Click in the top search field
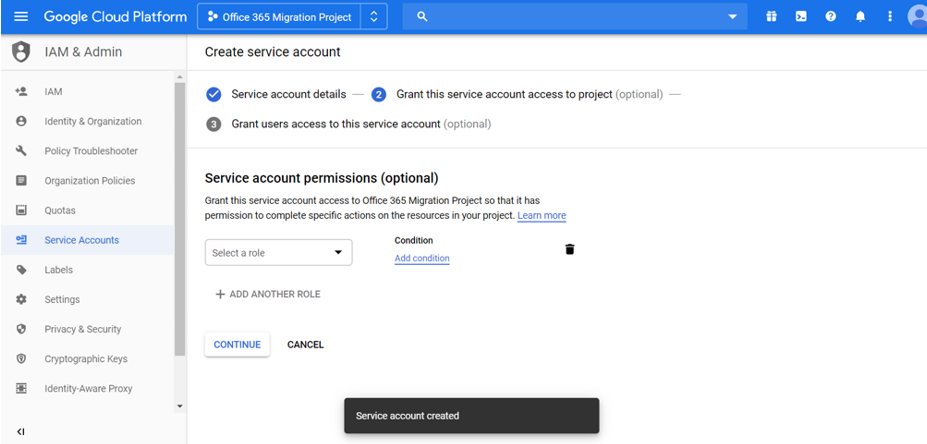927x444 pixels. (570, 17)
